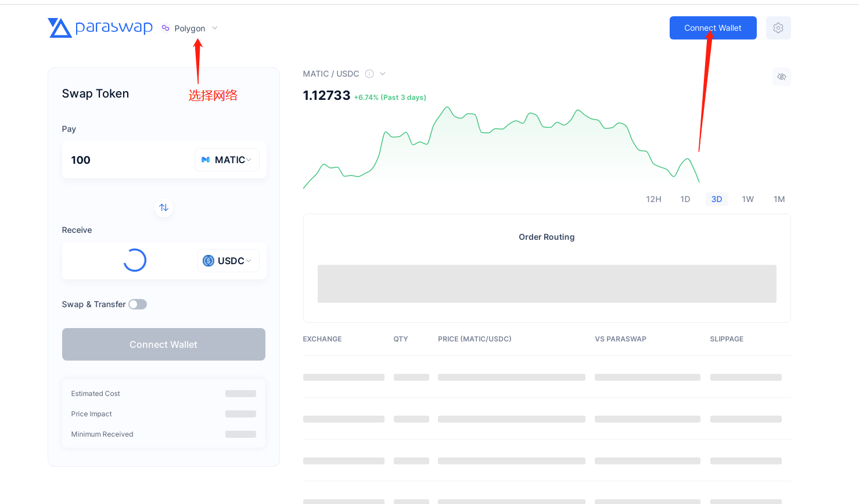The image size is (859, 504).
Task: Click the blue Connect Wallet header button
Action: tap(713, 28)
